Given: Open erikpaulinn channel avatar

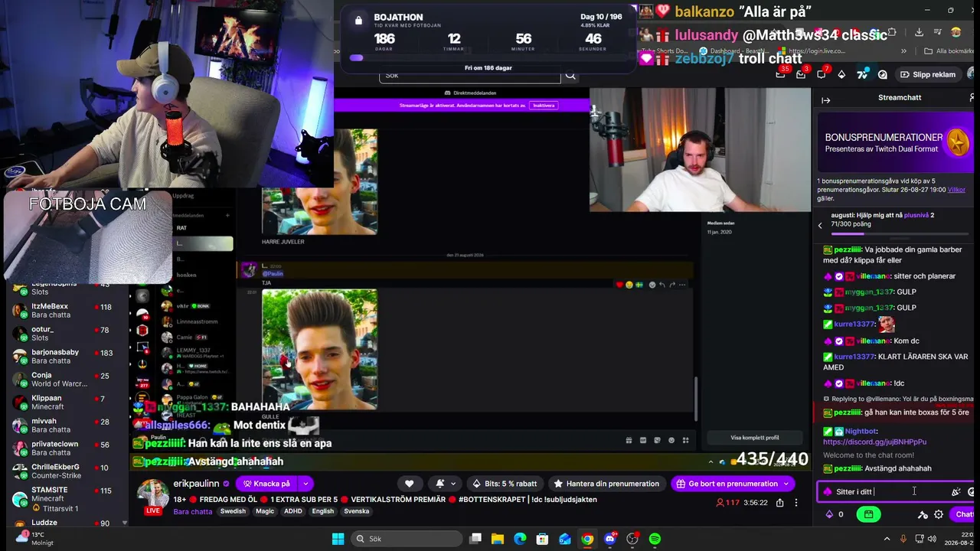Looking at the screenshot, I should coord(153,495).
